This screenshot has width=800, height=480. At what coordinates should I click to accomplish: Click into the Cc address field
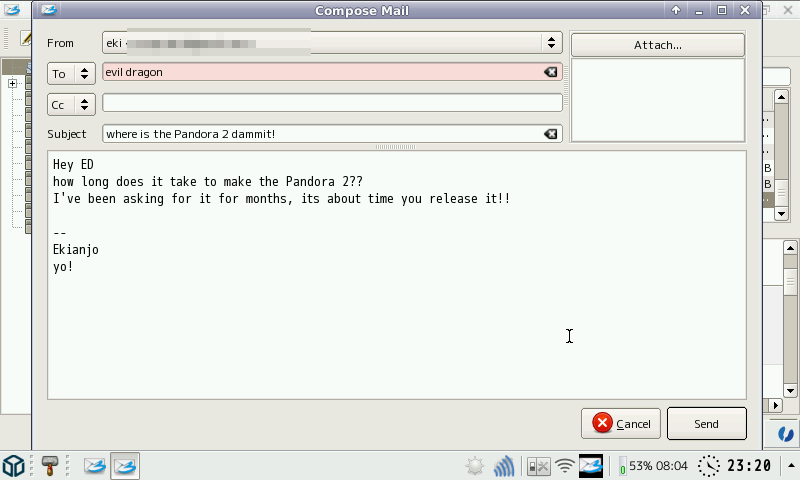point(332,103)
